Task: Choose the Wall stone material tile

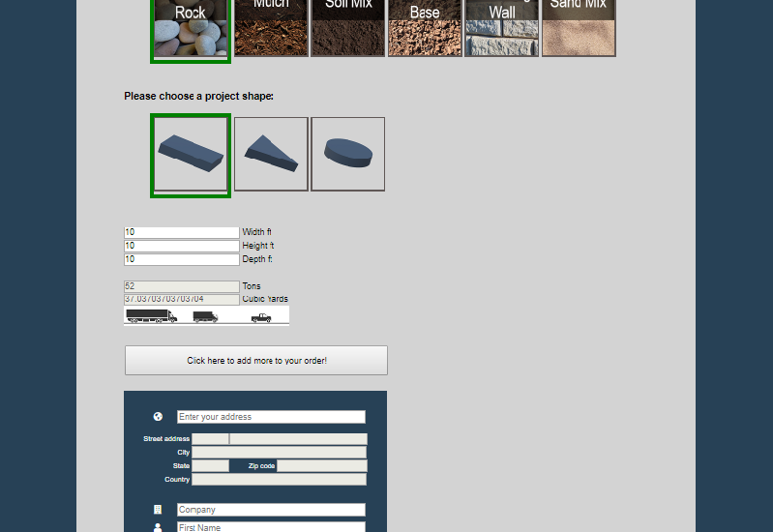Action: pyautogui.click(x=501, y=28)
